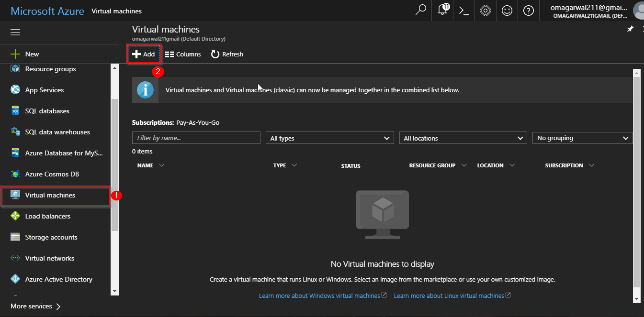Click Add to create virtual machine
Screen dimensions: 644x317
(x=144, y=54)
